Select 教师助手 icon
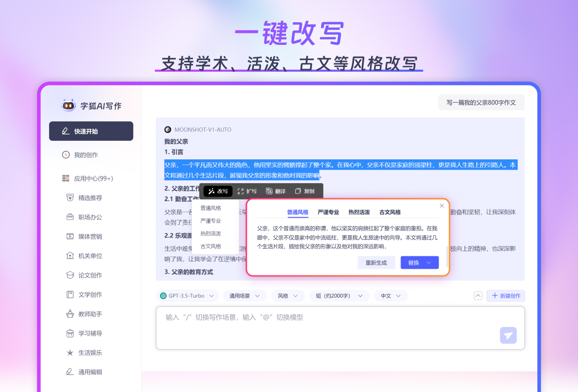Viewport: 578px width, 392px height. pos(70,314)
